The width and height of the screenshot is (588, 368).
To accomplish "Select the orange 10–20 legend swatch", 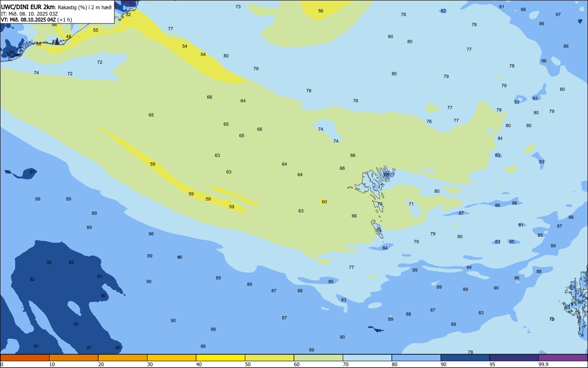I will point(73,357).
